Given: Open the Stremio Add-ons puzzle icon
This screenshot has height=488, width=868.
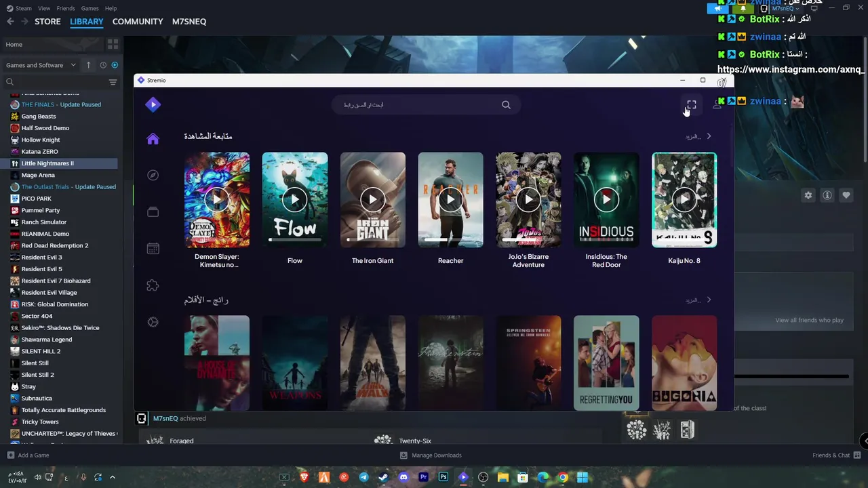Looking at the screenshot, I should tap(153, 285).
